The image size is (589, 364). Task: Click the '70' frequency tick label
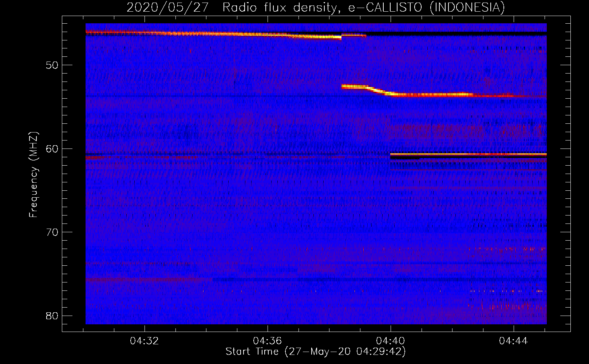[52, 232]
